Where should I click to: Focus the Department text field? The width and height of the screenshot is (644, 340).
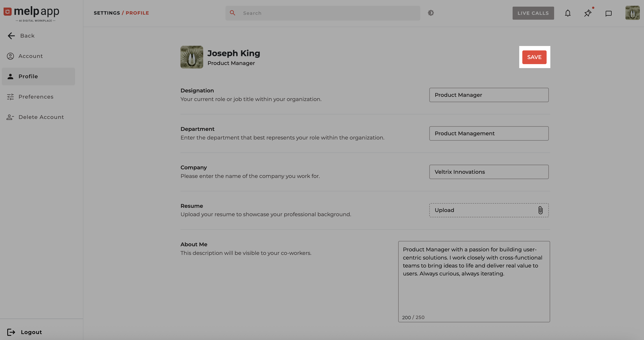[x=489, y=133]
